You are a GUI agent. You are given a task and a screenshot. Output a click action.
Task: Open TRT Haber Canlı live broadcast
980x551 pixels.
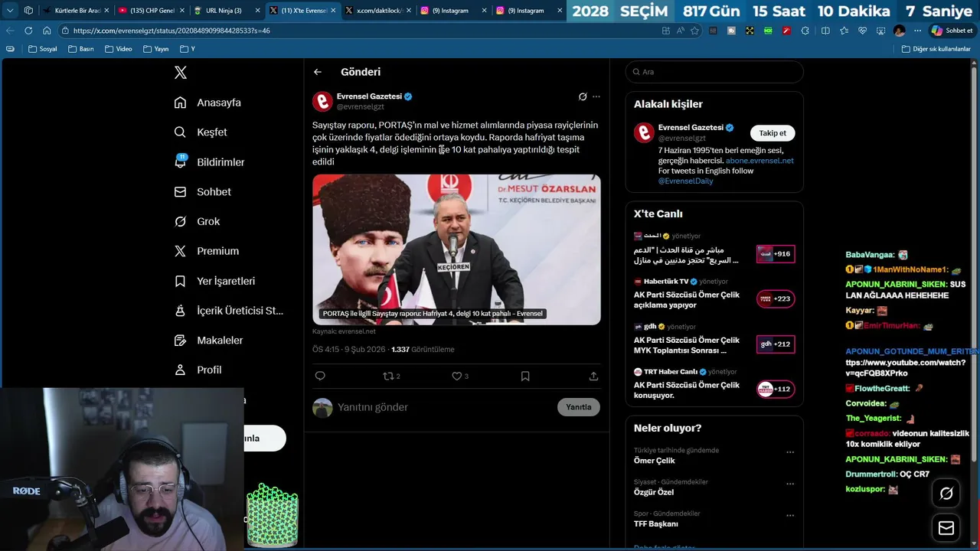(x=714, y=384)
